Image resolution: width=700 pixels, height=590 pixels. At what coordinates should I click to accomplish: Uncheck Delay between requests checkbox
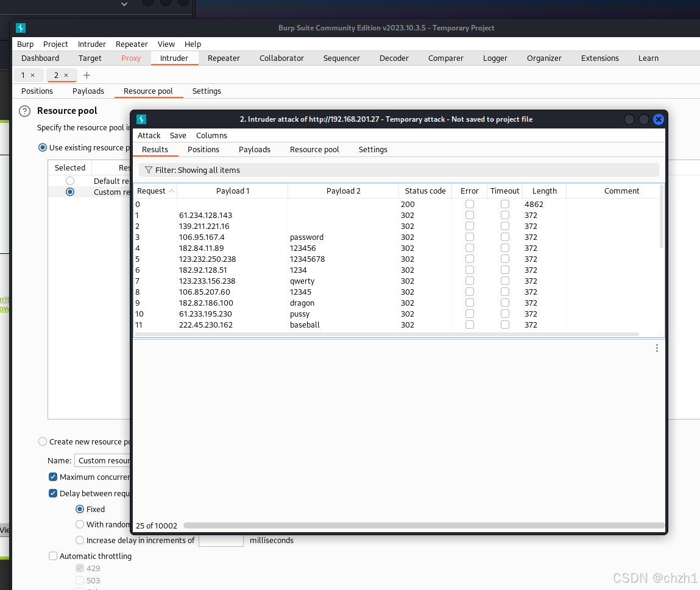52,493
